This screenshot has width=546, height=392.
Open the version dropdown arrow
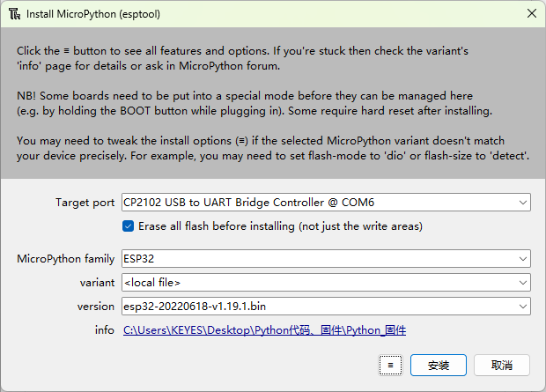(523, 307)
